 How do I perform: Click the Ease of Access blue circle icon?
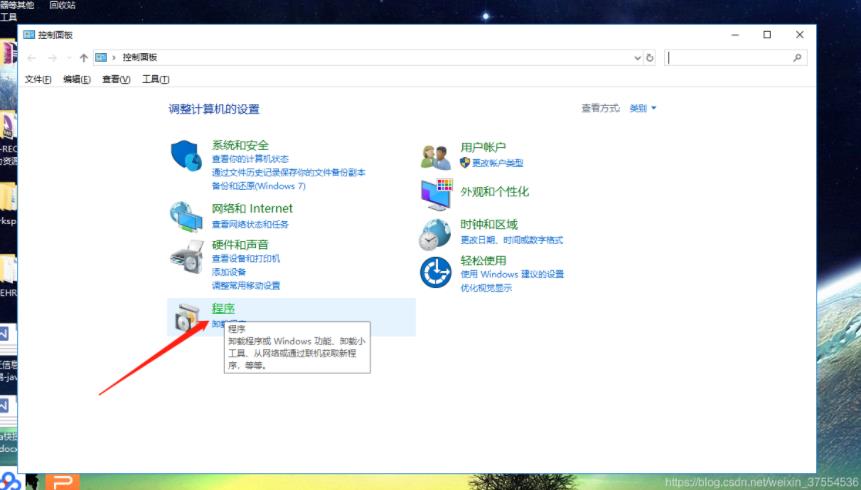pos(436,272)
